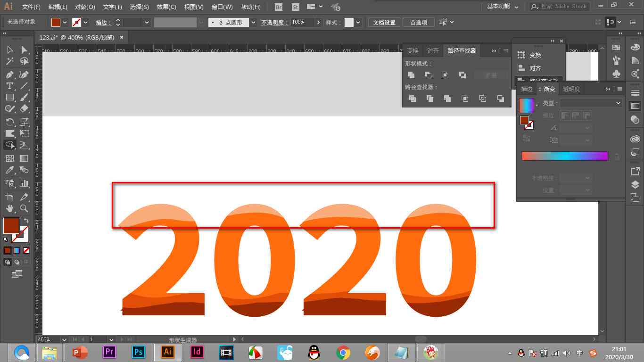This screenshot has width=644, height=362.
Task: Activate the Zoom tool
Action: [x=24, y=208]
